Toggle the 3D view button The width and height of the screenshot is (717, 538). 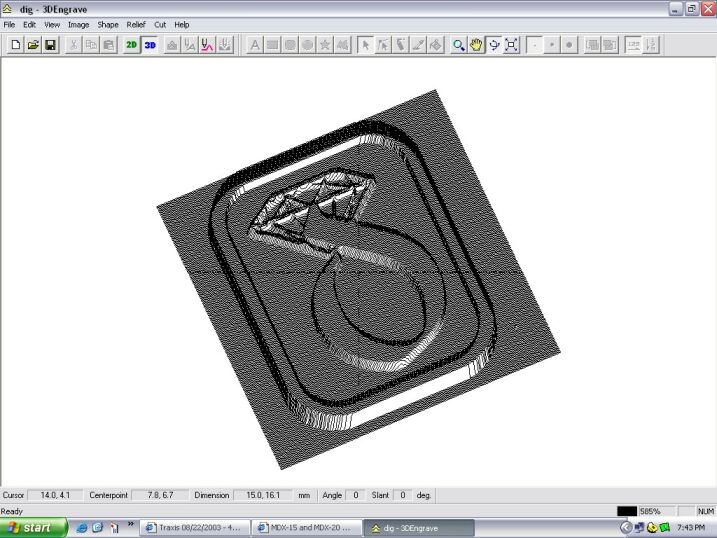tap(150, 45)
